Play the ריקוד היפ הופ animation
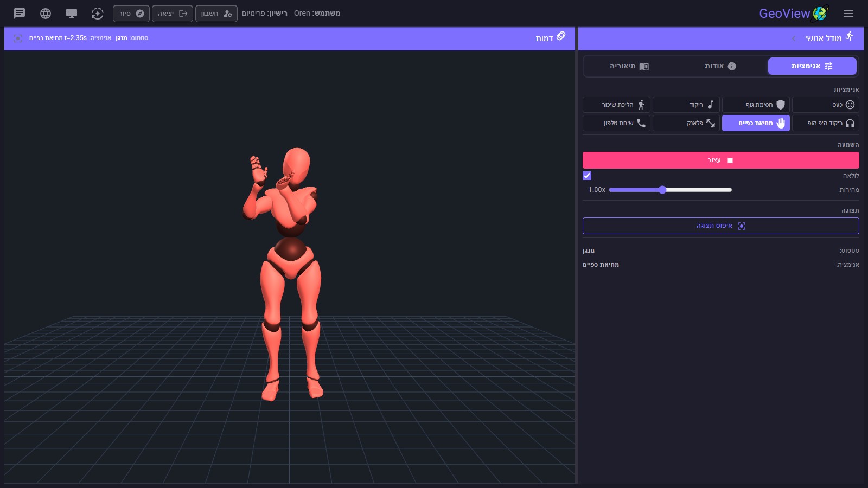Screen dimensions: 868x488 (x=826, y=123)
